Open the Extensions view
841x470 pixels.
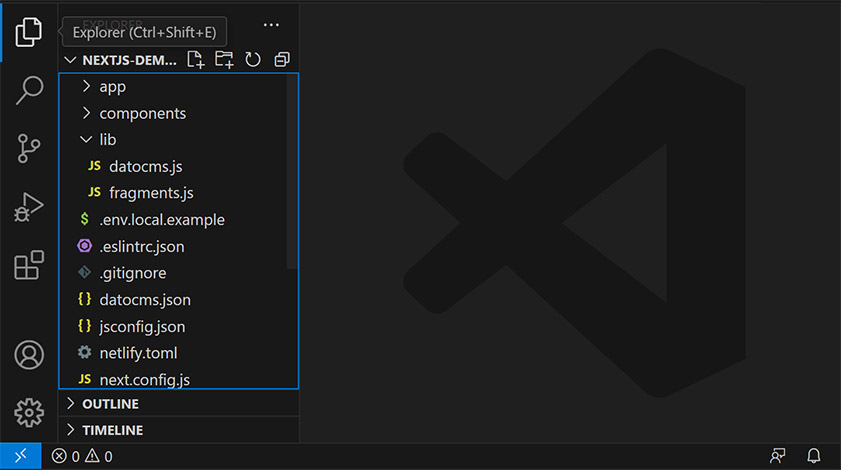(28, 265)
